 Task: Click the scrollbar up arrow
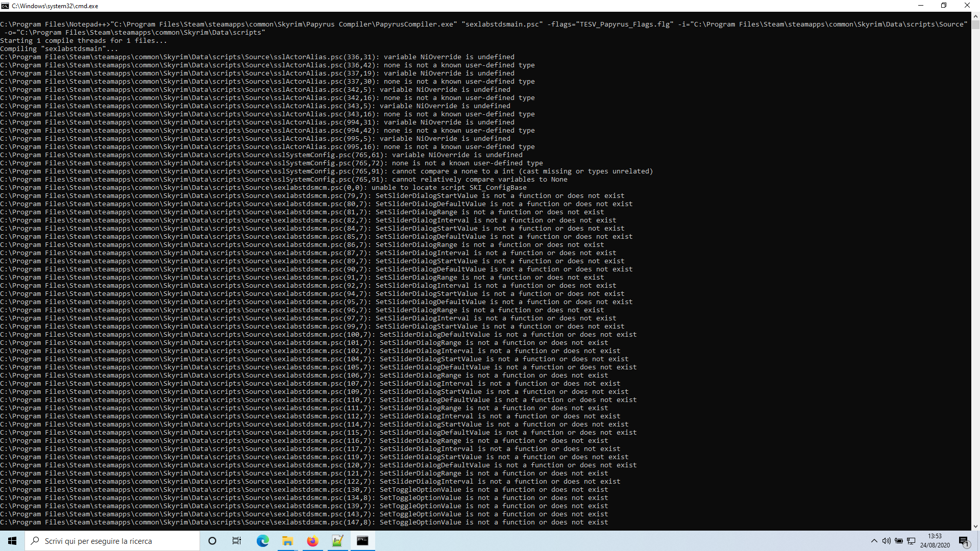pos(975,16)
